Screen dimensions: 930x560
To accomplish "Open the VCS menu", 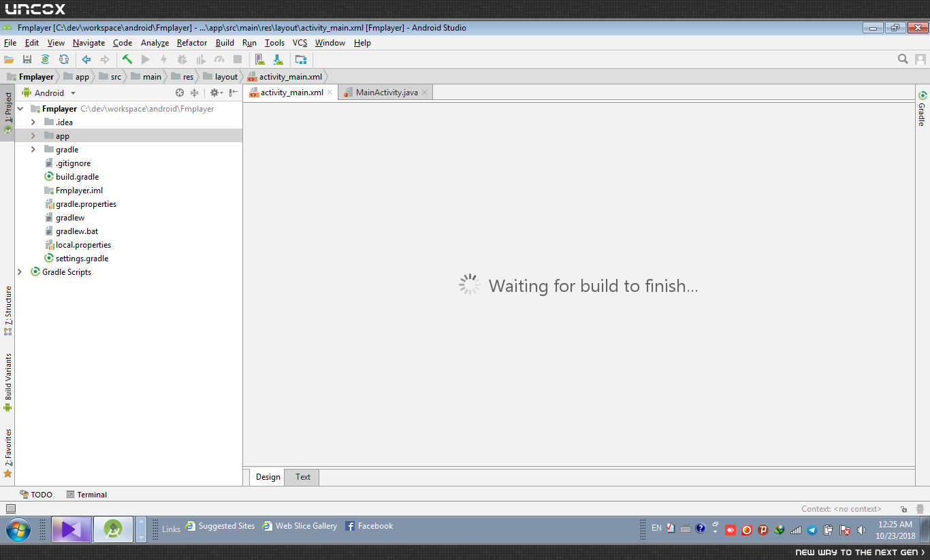I will click(300, 43).
